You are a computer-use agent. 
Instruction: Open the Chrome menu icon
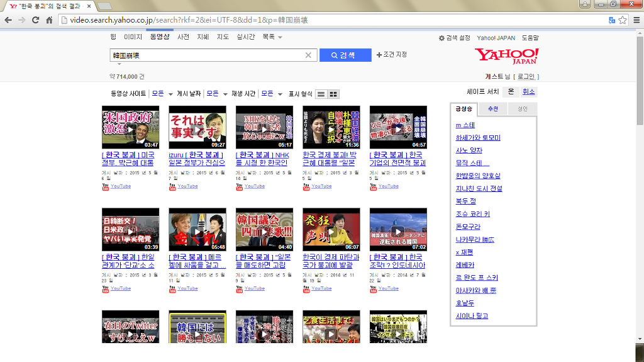636,20
